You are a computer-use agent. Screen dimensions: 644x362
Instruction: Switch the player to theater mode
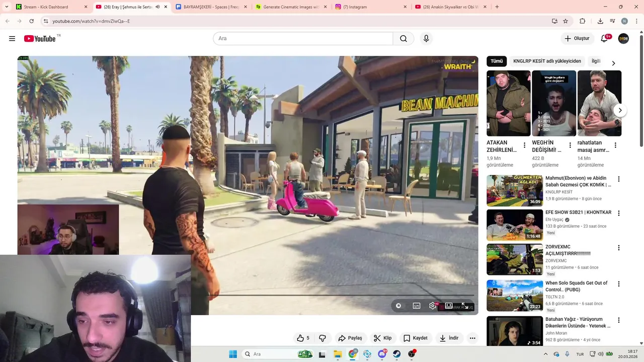click(x=449, y=306)
